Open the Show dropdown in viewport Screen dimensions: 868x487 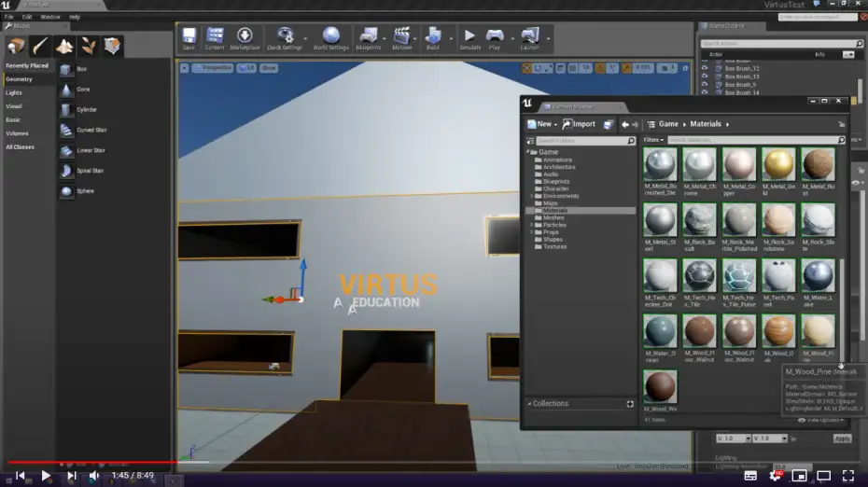pyautogui.click(x=269, y=68)
